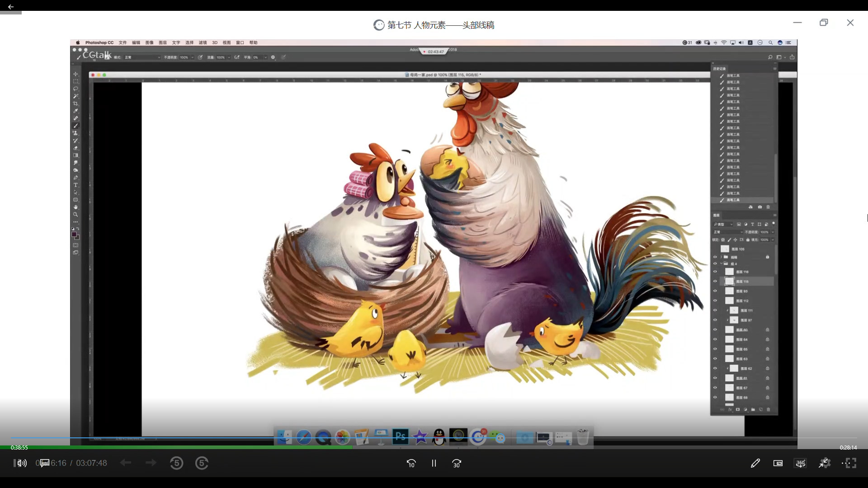Open QQ penguin app in the Dock

point(439,437)
